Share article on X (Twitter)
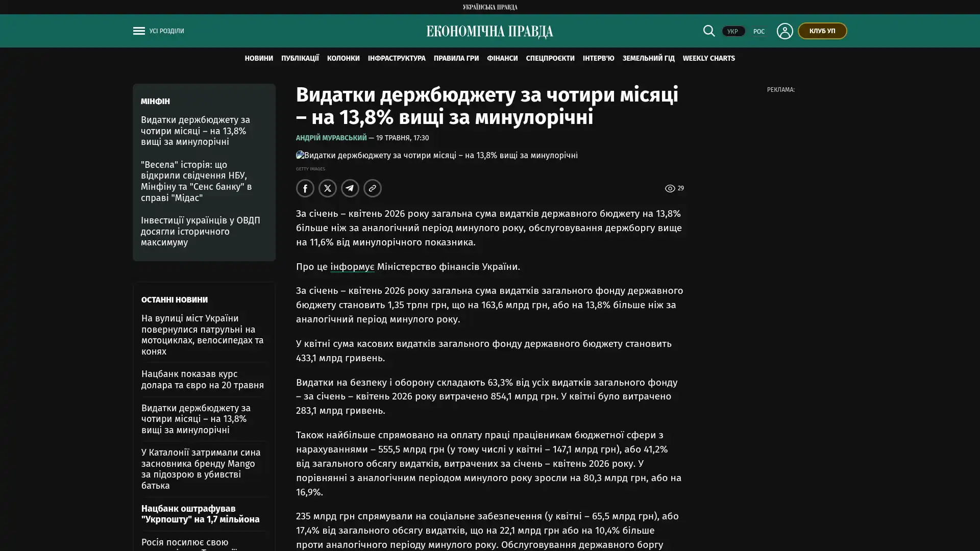Viewport: 980px width, 551px height. pyautogui.click(x=328, y=188)
